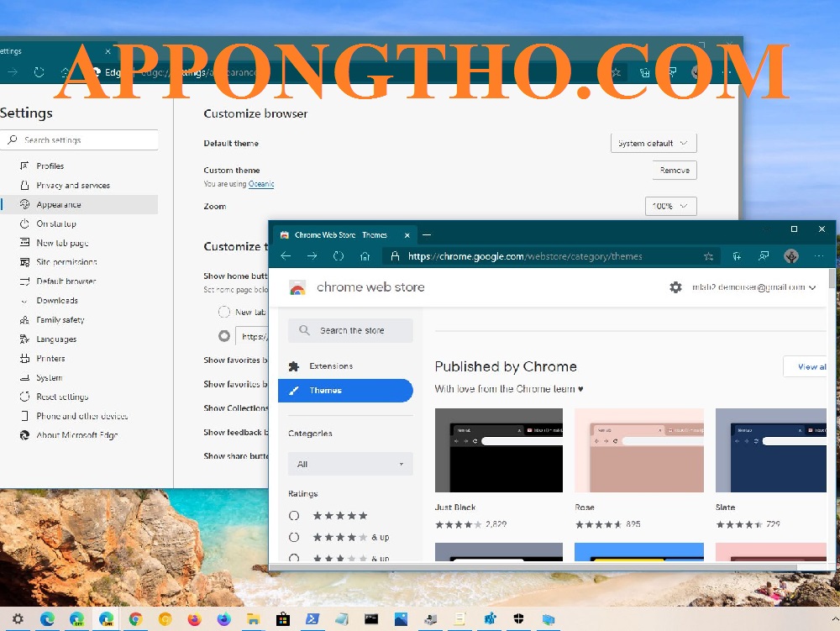The width and height of the screenshot is (840, 631).
Task: Open the Oceanic theme link
Action: pyautogui.click(x=261, y=184)
